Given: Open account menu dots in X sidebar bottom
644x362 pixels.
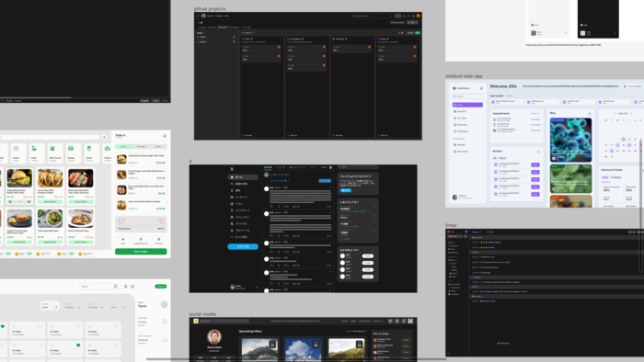Looking at the screenshot, I should [x=257, y=287].
